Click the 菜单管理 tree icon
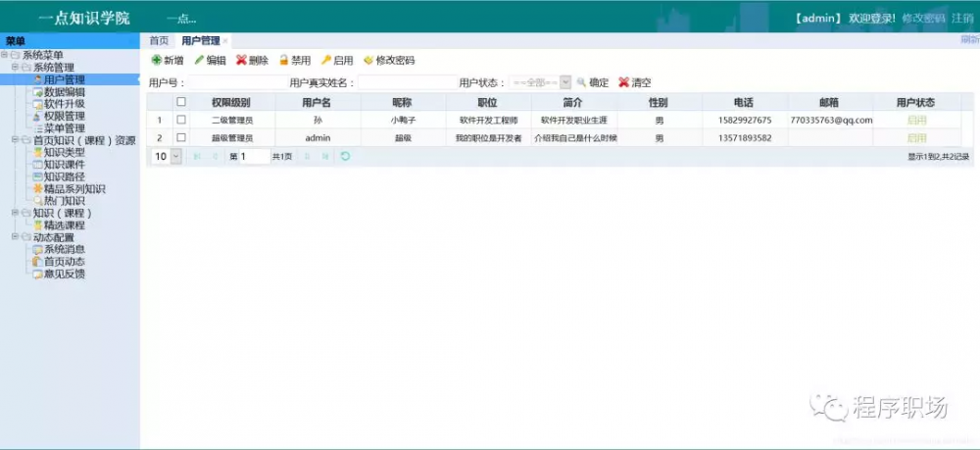Image resolution: width=980 pixels, height=450 pixels. pyautogui.click(x=38, y=128)
